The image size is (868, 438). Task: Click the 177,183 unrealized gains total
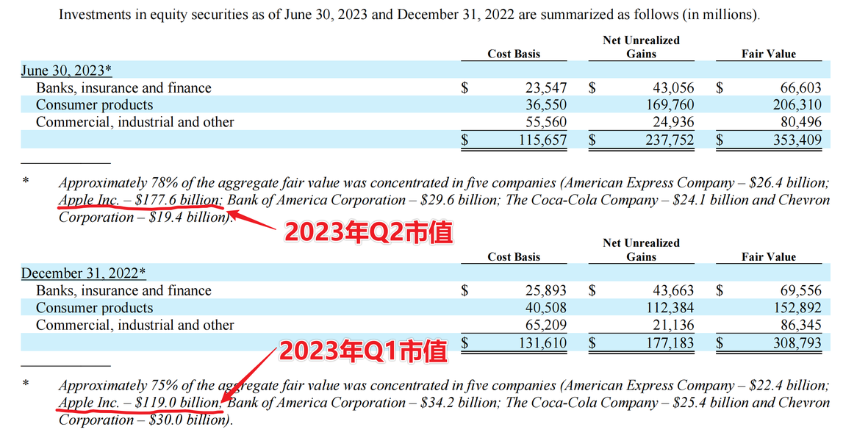670,342
